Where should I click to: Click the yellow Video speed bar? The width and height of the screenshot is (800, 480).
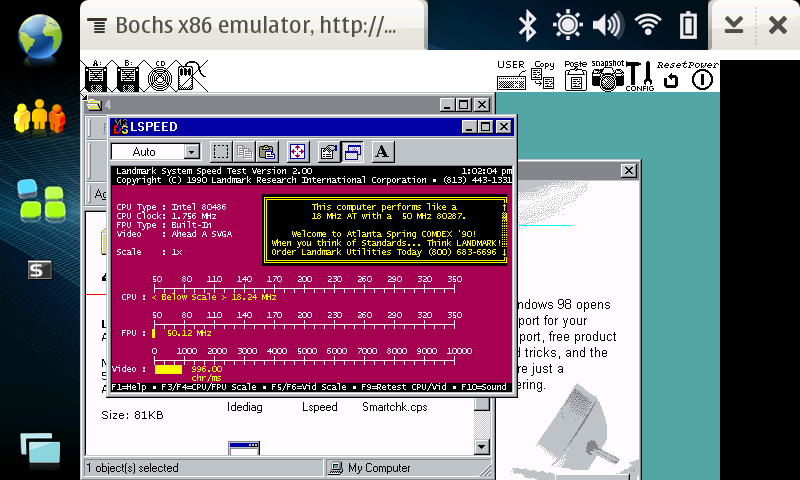[168, 369]
